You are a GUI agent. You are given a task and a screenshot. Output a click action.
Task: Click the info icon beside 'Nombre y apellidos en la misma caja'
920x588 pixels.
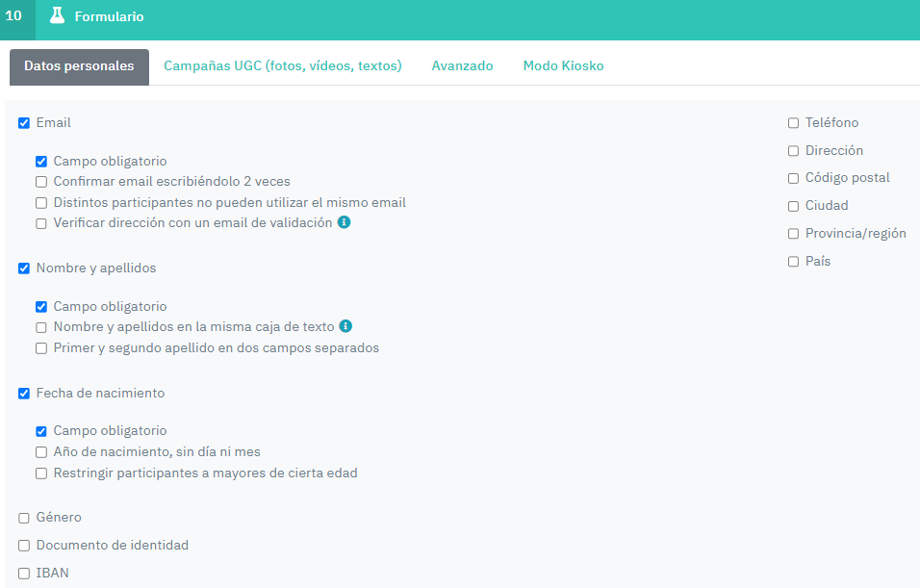click(344, 326)
